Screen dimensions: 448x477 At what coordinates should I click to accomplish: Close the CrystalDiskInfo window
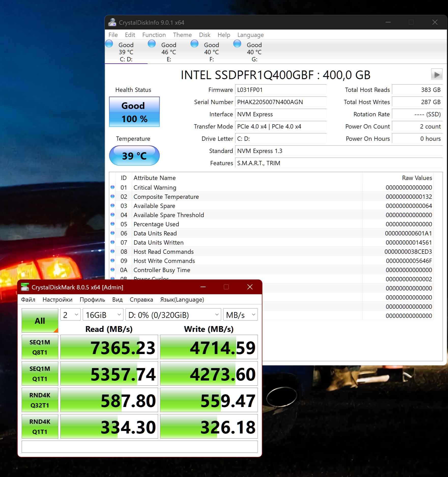[x=435, y=22]
